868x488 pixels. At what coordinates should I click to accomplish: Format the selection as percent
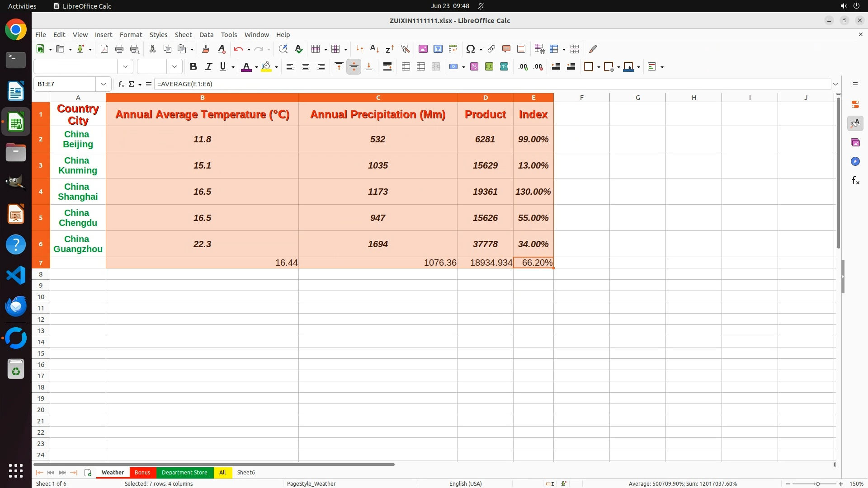(474, 67)
